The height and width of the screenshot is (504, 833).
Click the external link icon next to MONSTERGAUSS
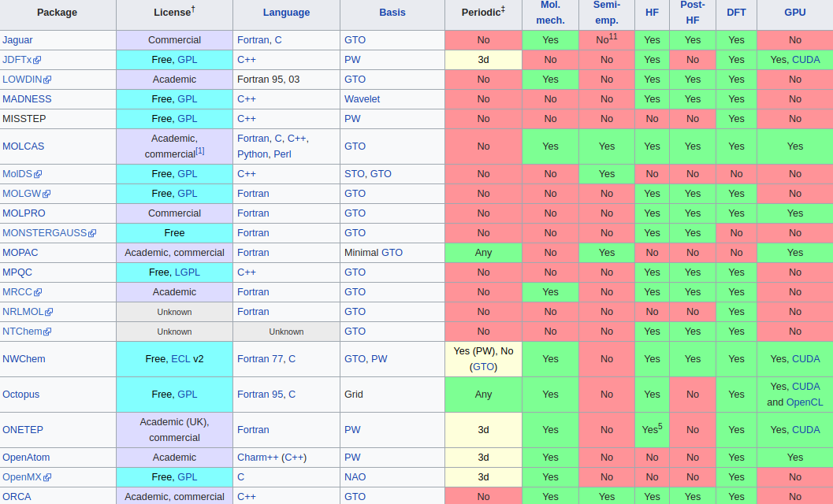[92, 233]
